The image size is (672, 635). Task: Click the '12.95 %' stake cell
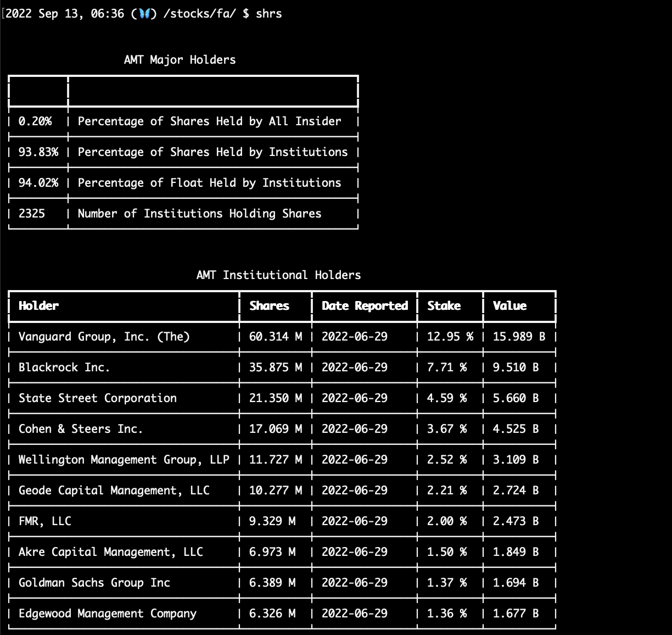(x=450, y=337)
